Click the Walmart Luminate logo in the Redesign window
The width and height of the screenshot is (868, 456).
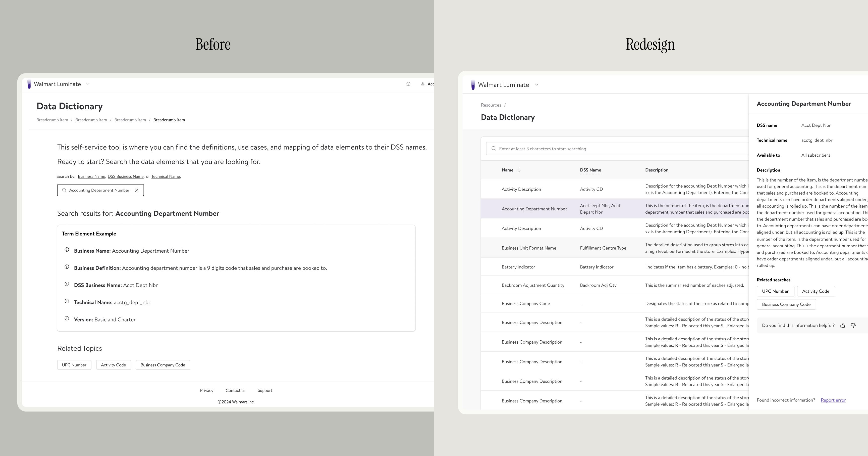pyautogui.click(x=473, y=85)
